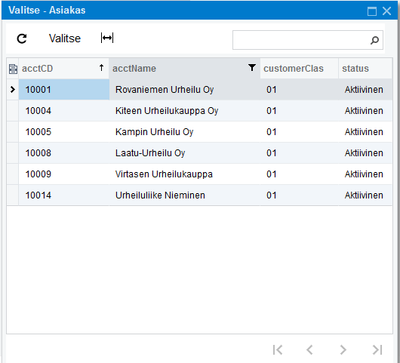Click the refresh icon in the toolbar

tap(22, 39)
